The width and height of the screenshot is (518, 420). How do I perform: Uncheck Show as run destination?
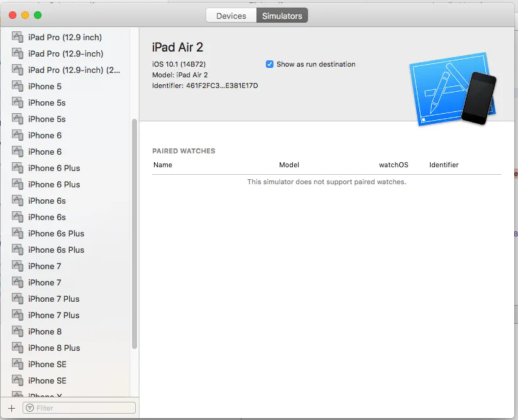270,64
